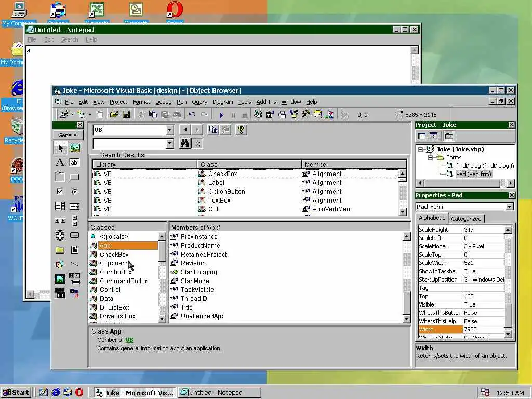Select the Clipboard class in Classes list
The image size is (532, 399).
pyautogui.click(x=114, y=263)
